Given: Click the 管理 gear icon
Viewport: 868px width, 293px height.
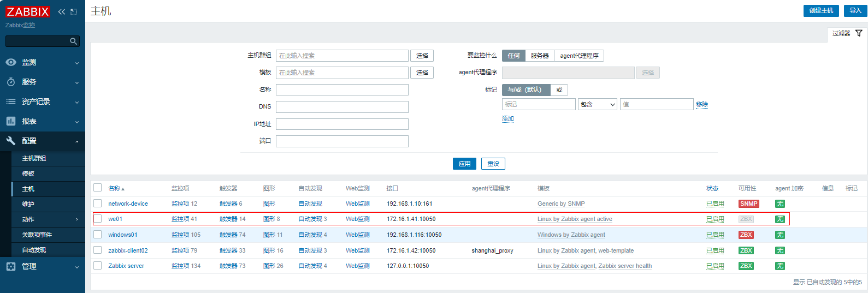Looking at the screenshot, I should 11,266.
